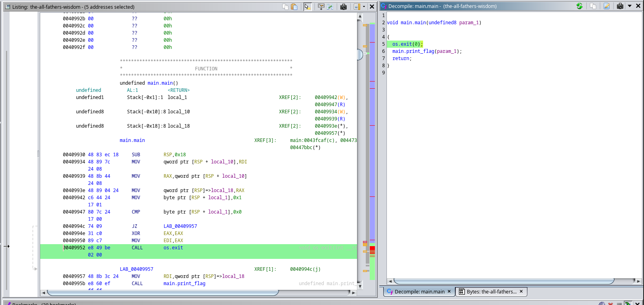
Task: Select os.exit(0) in the decompiler
Action: pos(406,44)
